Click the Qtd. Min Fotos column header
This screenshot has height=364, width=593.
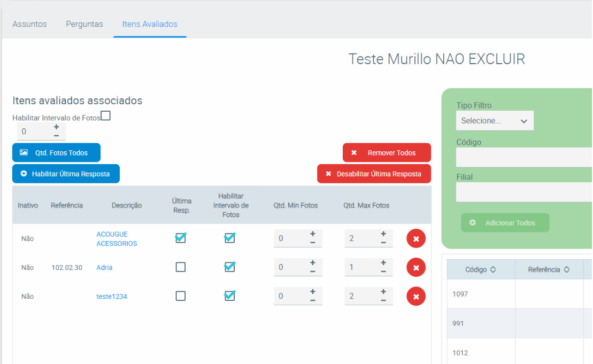[296, 206]
